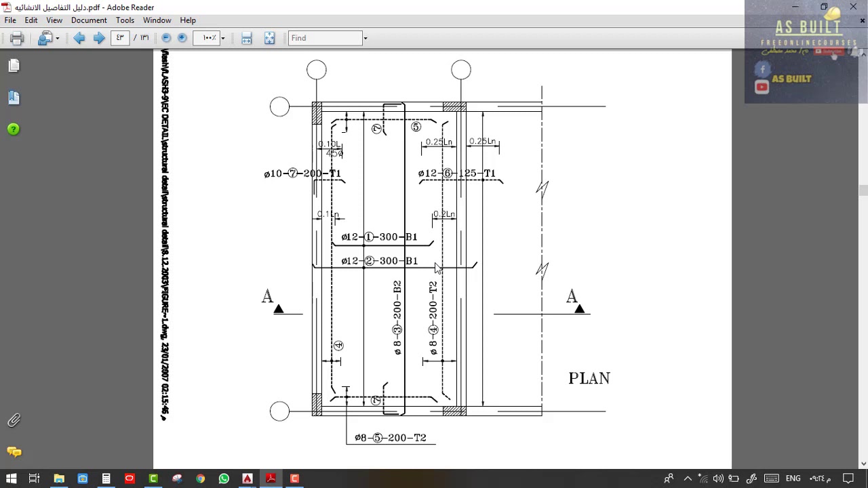Click the zoom out minus button
The height and width of the screenshot is (488, 868).
166,38
